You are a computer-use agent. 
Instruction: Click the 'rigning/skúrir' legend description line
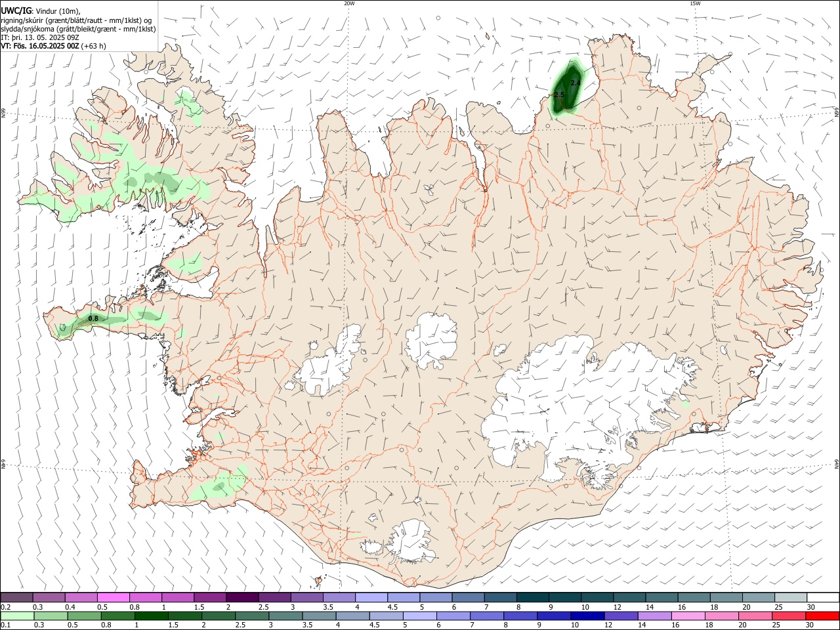click(x=77, y=20)
